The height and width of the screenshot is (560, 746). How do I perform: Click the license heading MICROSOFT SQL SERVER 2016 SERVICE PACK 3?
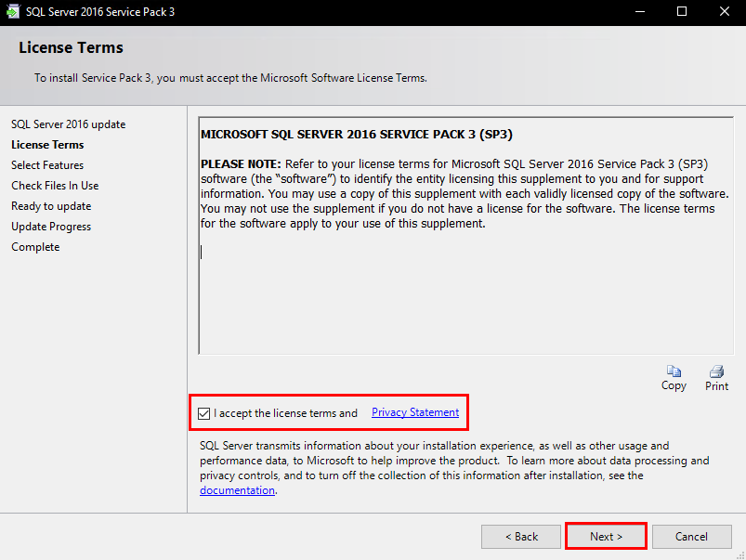(x=357, y=134)
